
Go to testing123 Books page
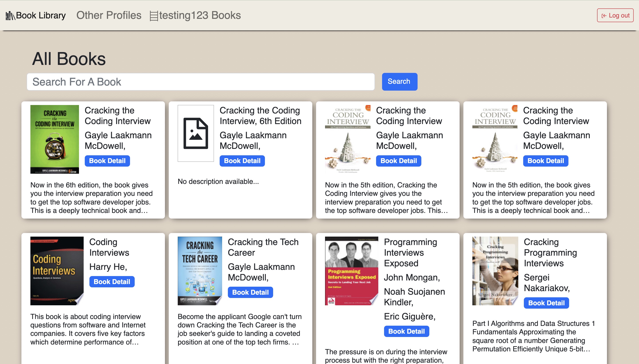(x=200, y=15)
